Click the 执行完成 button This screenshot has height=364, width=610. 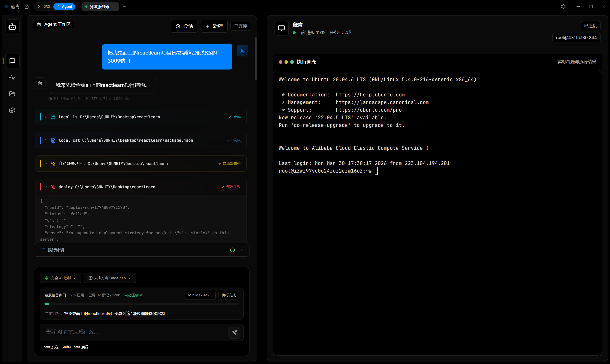coord(228,295)
